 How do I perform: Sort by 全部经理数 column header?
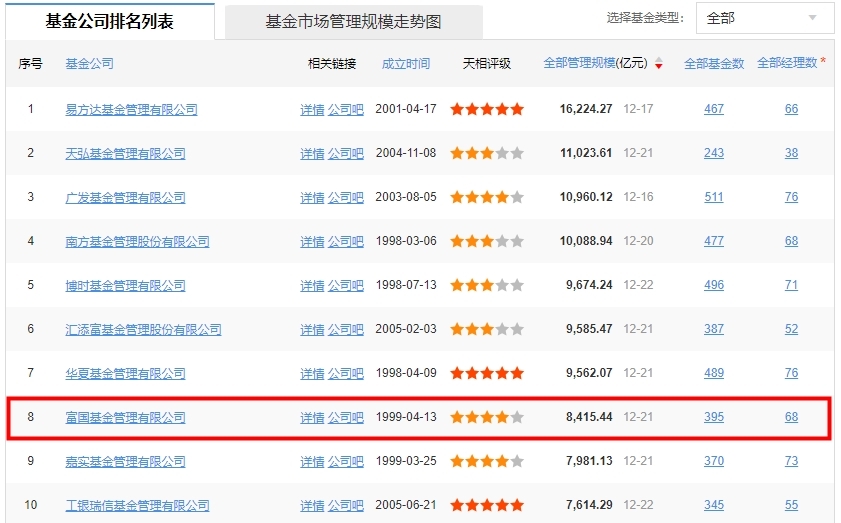coord(787,63)
